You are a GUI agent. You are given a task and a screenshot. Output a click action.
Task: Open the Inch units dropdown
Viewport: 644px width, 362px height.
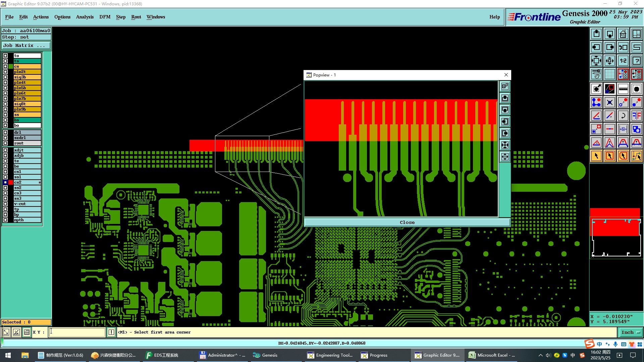pos(631,332)
